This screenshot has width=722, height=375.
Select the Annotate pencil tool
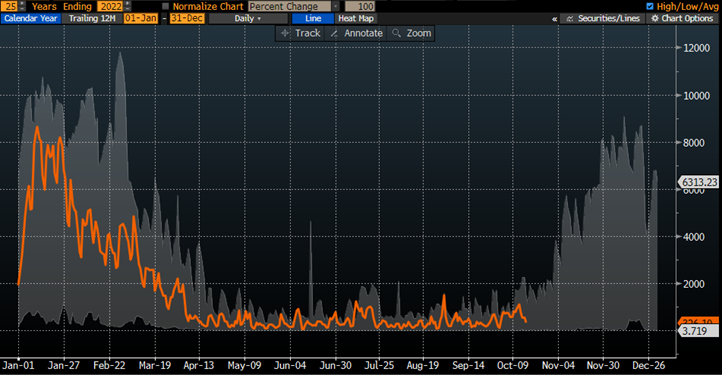click(x=356, y=33)
